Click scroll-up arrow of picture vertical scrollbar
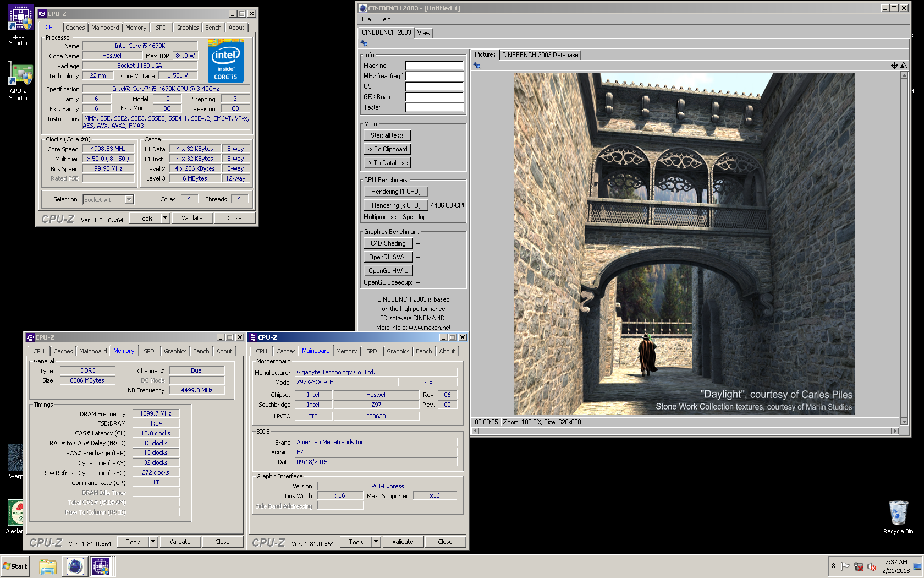The height and width of the screenshot is (578, 924). click(x=904, y=75)
